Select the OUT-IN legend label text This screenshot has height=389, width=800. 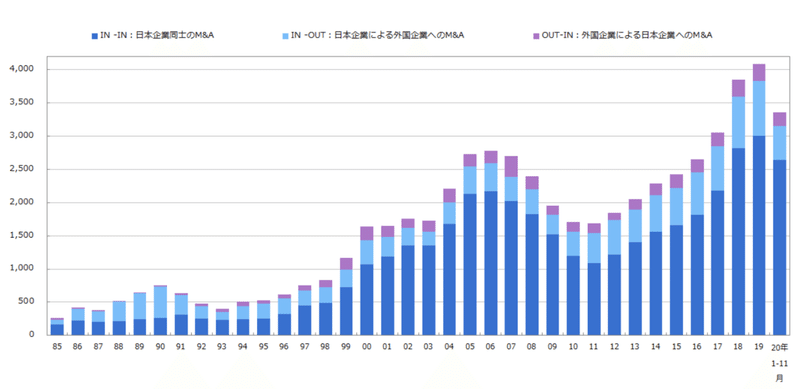627,35
